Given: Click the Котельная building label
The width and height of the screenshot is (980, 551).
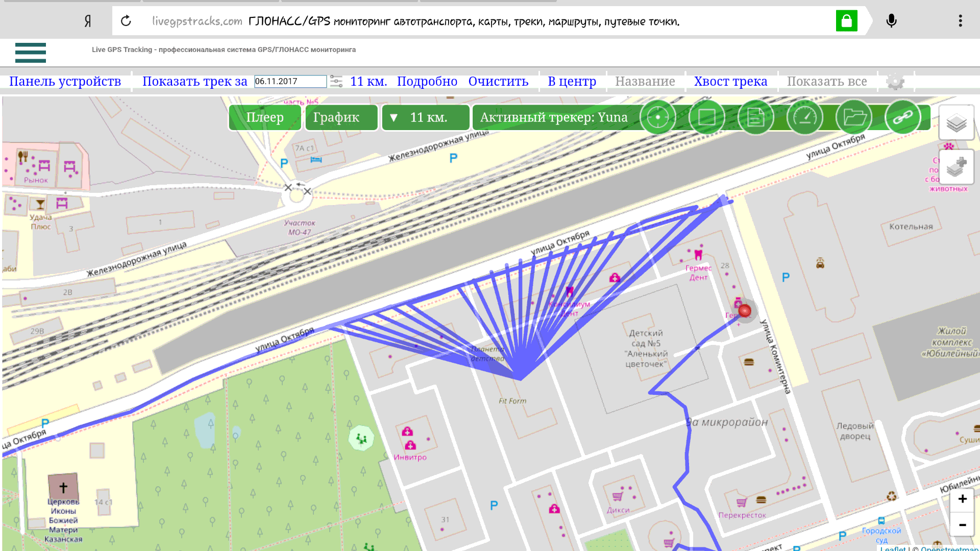Looking at the screenshot, I should [x=911, y=227].
